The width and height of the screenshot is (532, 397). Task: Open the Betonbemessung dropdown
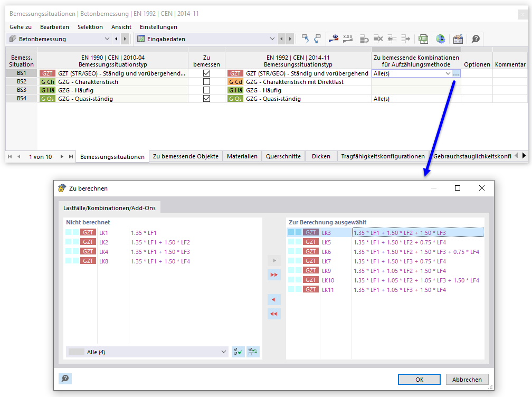click(x=107, y=39)
